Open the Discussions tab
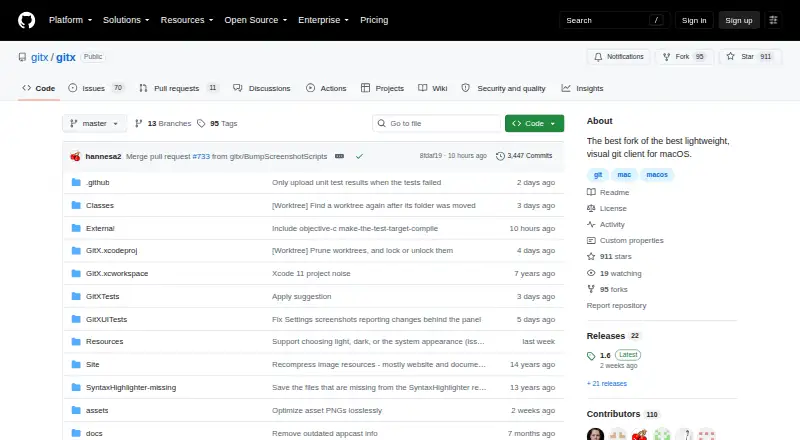 click(x=262, y=88)
